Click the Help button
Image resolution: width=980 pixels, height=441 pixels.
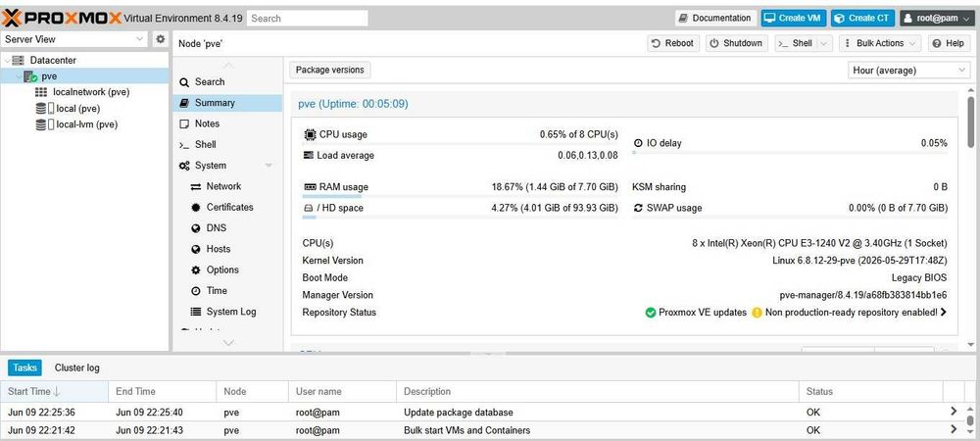point(948,43)
